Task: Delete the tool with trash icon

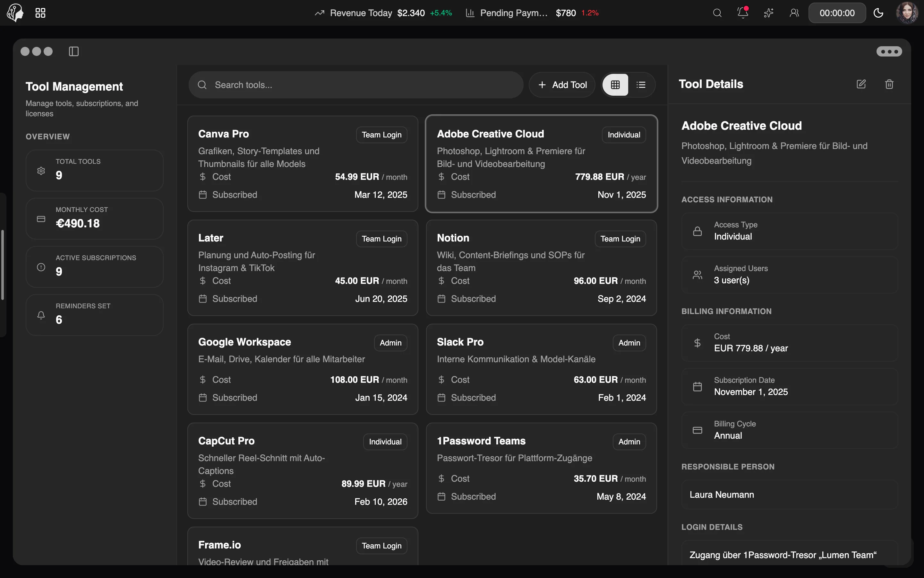Action: point(889,84)
